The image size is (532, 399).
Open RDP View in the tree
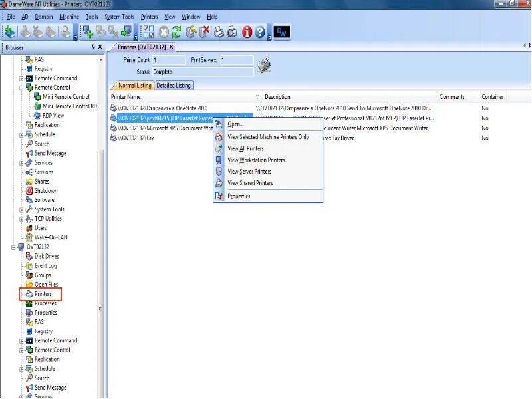[x=53, y=116]
